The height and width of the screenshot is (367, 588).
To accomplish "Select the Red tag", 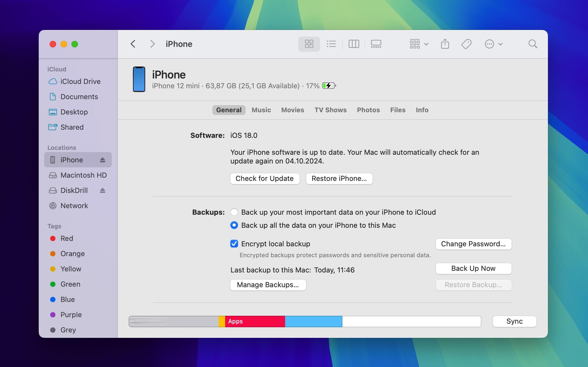I will click(78, 238).
